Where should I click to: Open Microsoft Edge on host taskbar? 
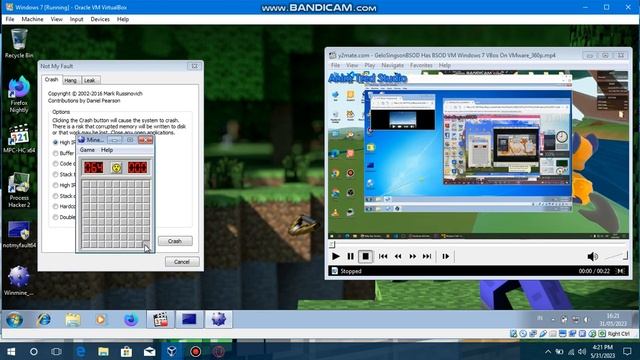pos(80,351)
